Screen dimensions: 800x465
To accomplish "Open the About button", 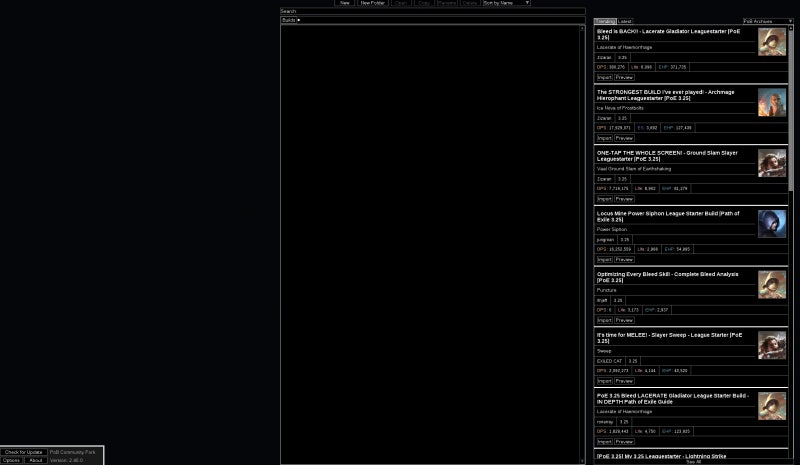I will pos(36,460).
